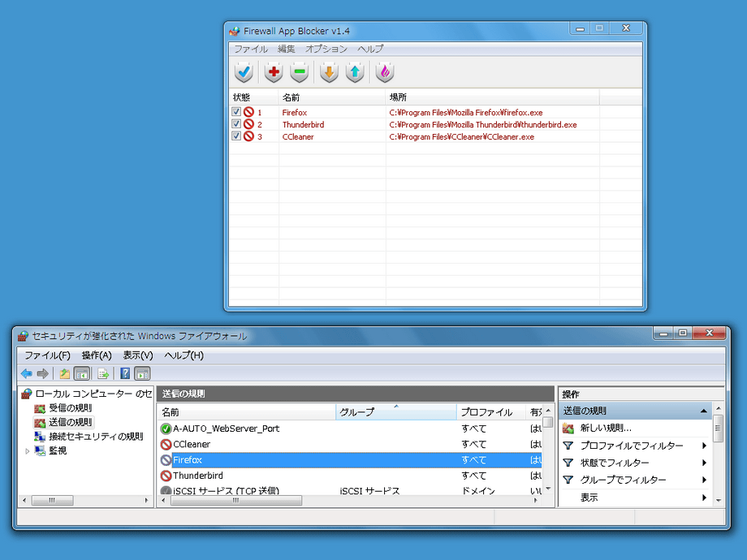Sort by the グループ column header

pyautogui.click(x=396, y=412)
